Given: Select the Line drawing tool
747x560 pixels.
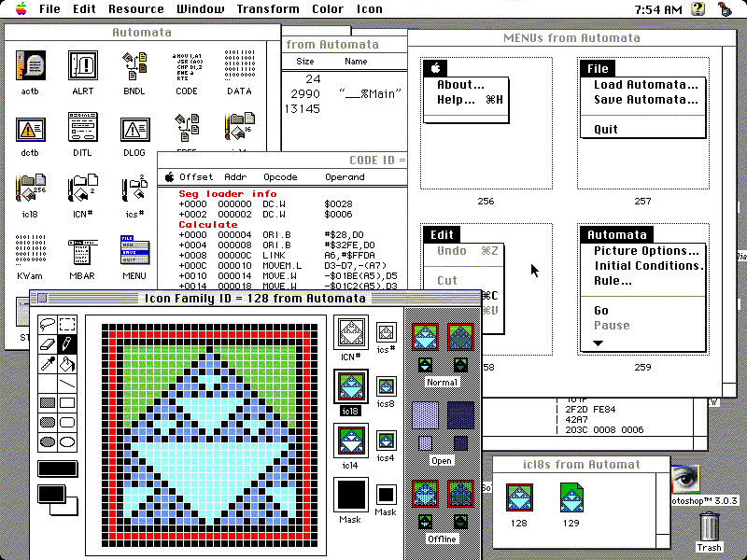Looking at the screenshot, I should 67,384.
